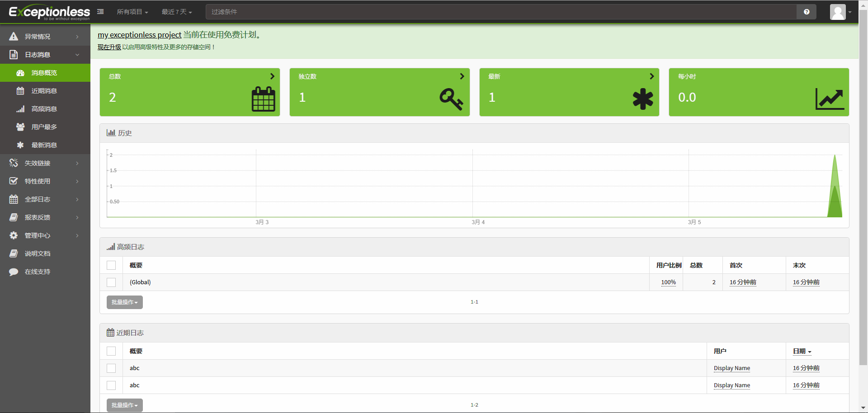This screenshot has width=868, height=413.
Task: Click the asterisk icon in 最新 card
Action: [643, 99]
